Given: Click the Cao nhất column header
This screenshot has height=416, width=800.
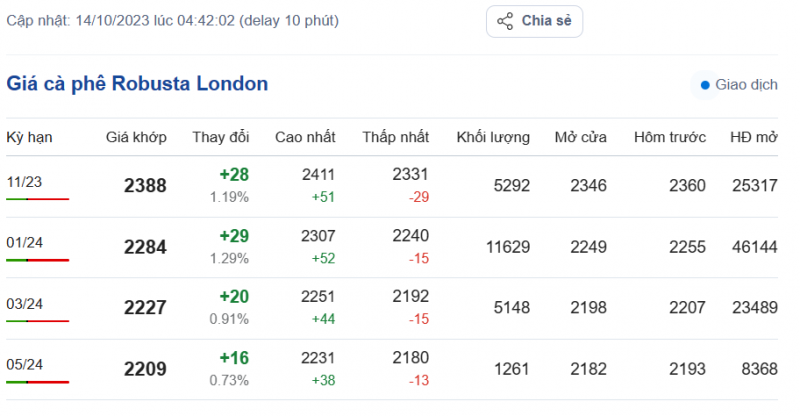Looking at the screenshot, I should click(x=305, y=137).
